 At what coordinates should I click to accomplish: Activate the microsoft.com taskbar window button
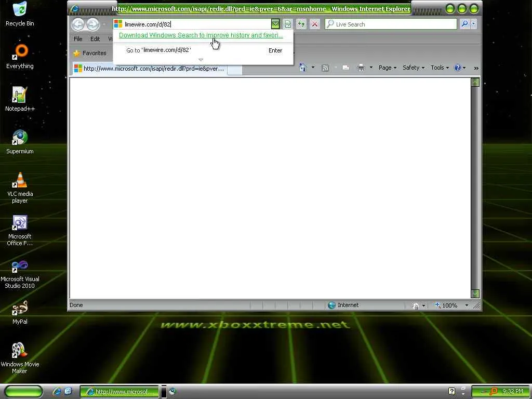point(119,392)
